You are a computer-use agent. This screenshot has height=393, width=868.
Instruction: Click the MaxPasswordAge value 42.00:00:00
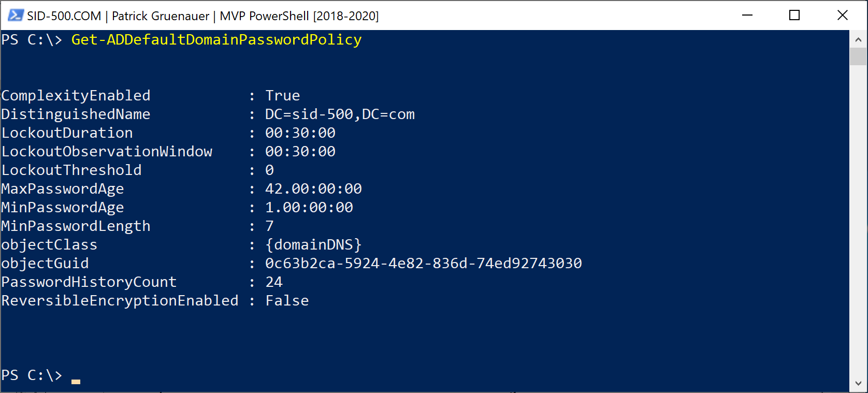pyautogui.click(x=313, y=189)
